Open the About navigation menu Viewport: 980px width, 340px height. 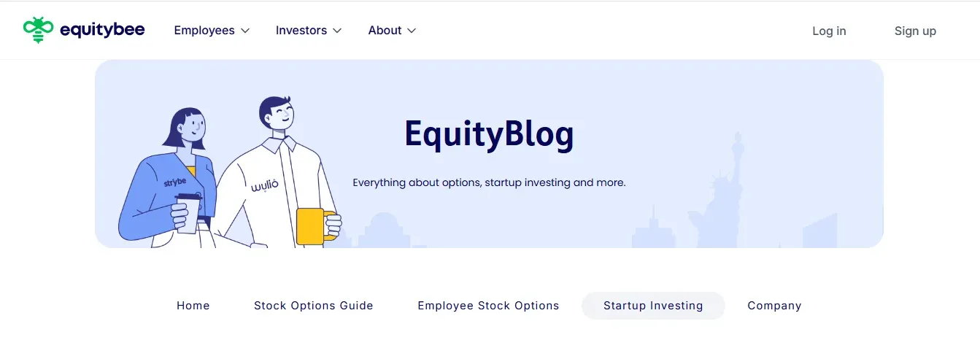click(x=392, y=31)
